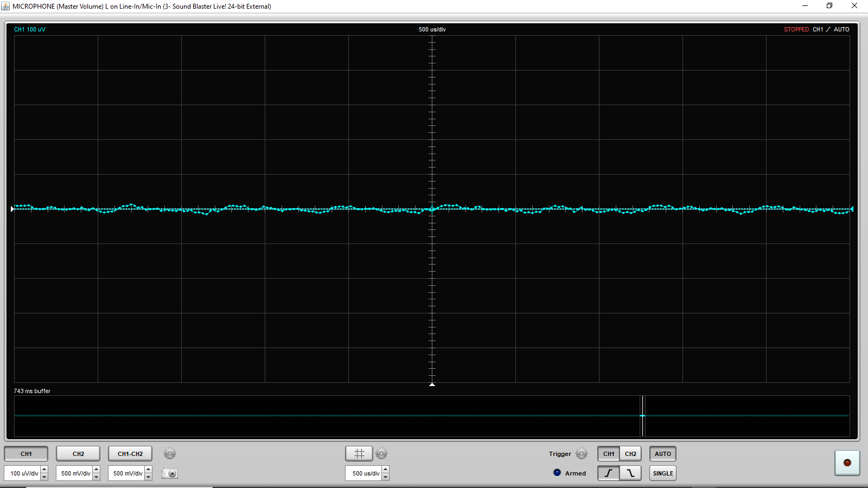Select CH2 as trigger source
The image size is (868, 488).
(630, 454)
